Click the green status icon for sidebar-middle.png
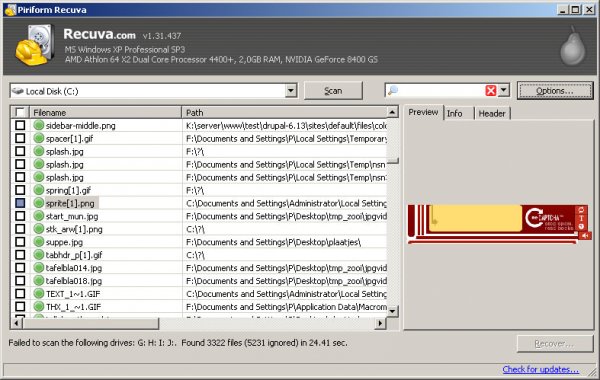This screenshot has height=380, width=600. tap(39, 125)
